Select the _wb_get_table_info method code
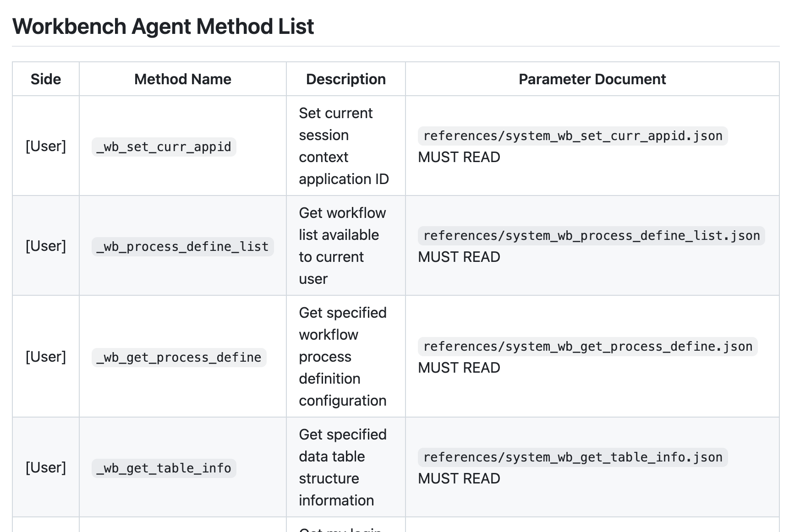Screen dimensions: 800x532 [164, 468]
